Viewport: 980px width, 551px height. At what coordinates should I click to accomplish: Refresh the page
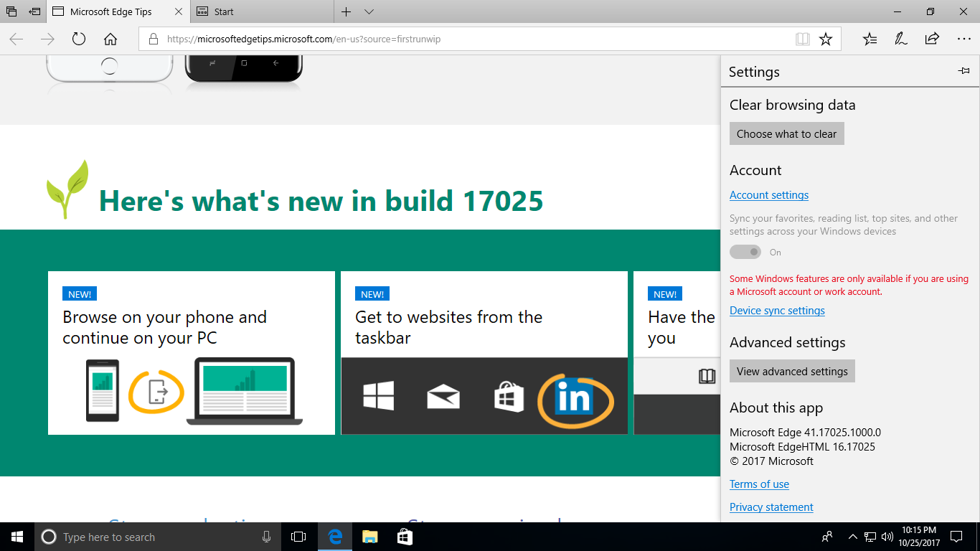(79, 39)
